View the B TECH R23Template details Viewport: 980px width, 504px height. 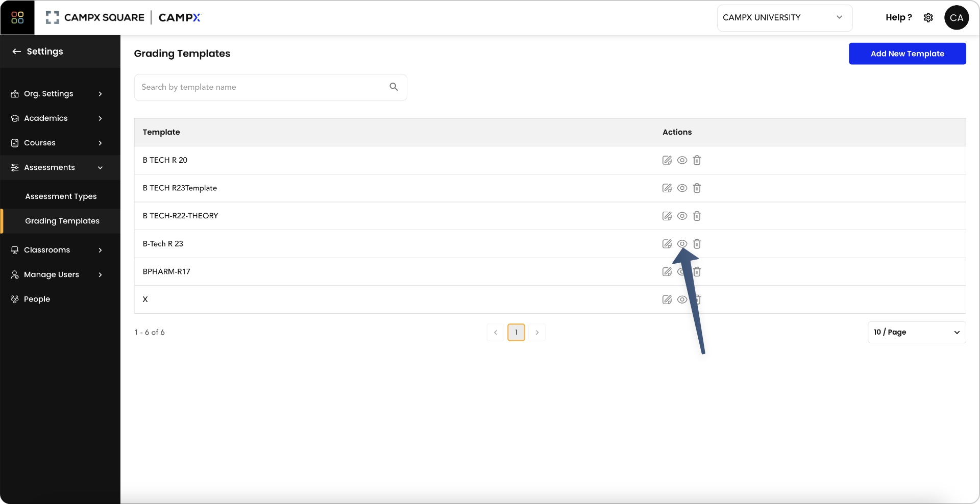coord(682,188)
